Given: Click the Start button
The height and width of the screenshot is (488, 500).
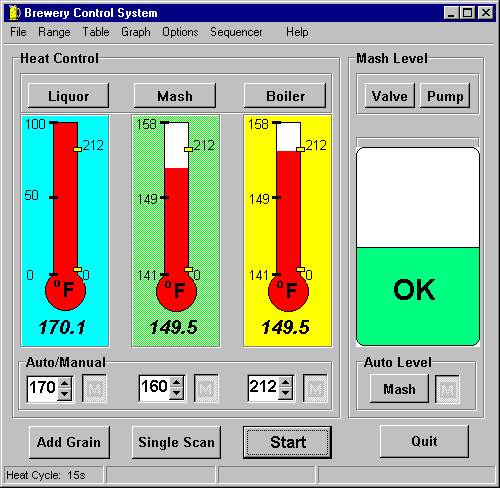Looking at the screenshot, I should (287, 442).
